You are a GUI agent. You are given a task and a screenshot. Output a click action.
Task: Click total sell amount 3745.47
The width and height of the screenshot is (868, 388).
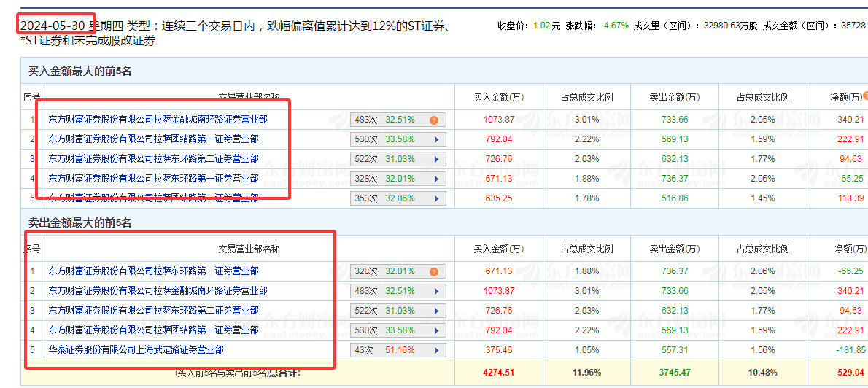pos(675,373)
